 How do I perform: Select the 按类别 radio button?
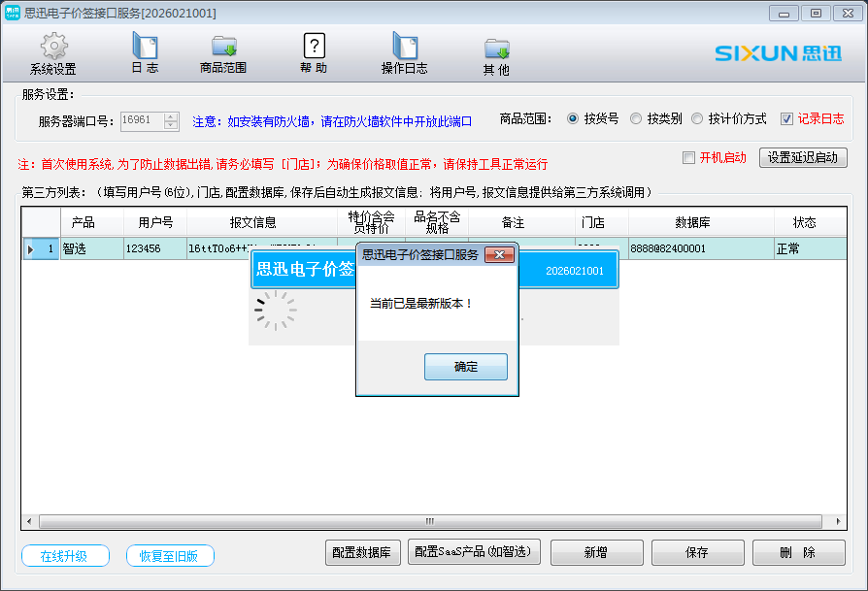tap(636, 119)
